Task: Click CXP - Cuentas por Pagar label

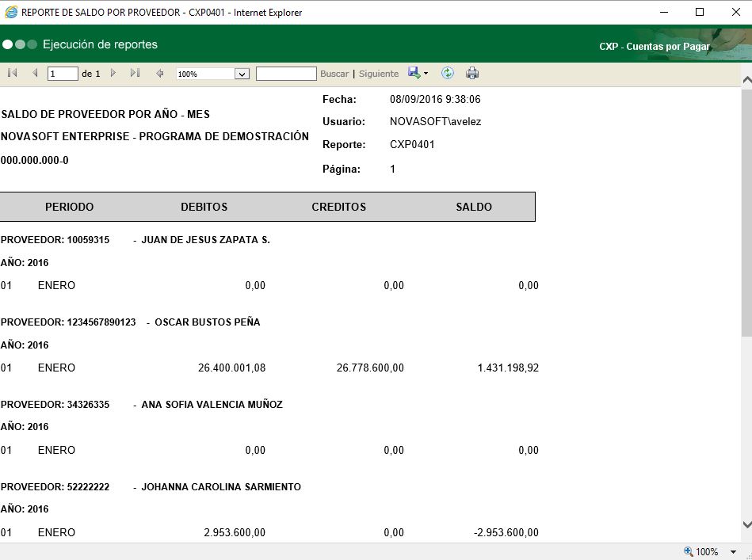Action: [x=655, y=47]
